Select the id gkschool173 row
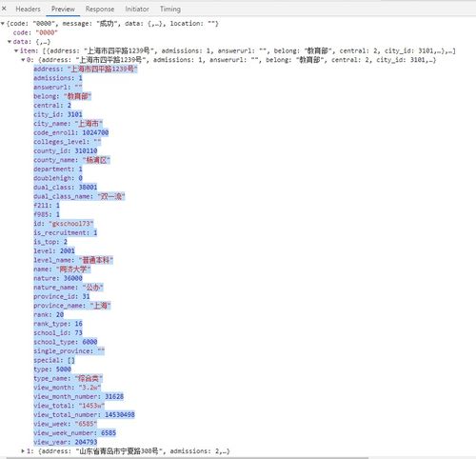Screen dimensions: 476x459 tap(64, 224)
